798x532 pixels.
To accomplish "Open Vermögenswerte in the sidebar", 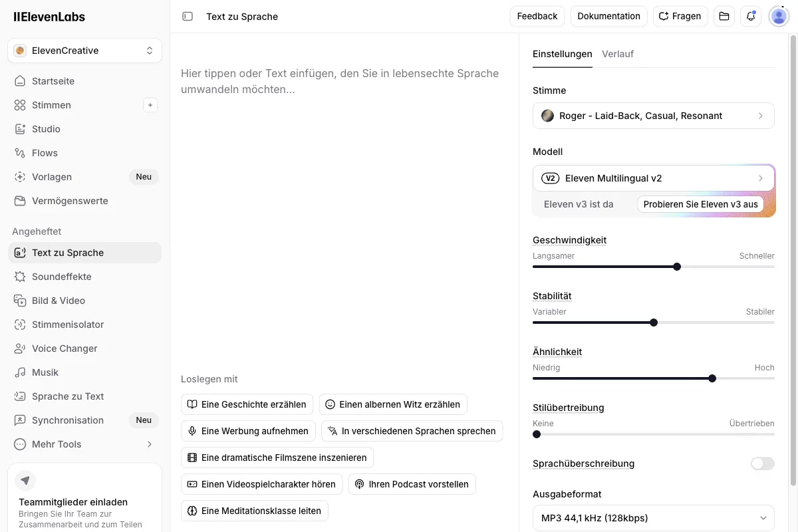I will click(x=84, y=201).
